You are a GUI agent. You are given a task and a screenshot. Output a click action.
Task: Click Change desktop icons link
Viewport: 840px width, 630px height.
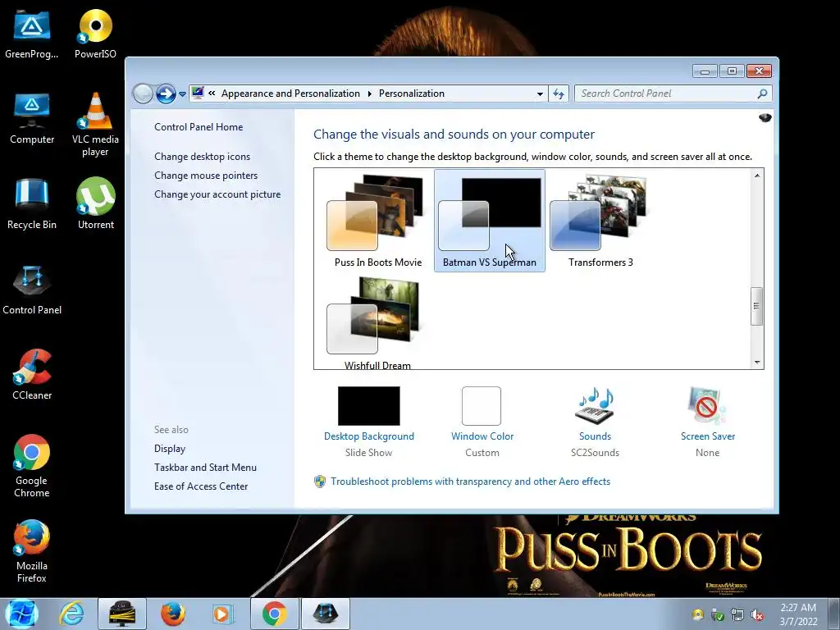202,157
